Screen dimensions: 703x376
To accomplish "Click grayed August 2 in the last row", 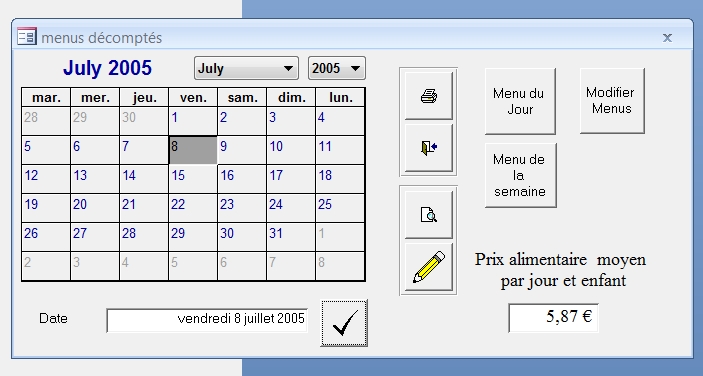I will [46, 266].
